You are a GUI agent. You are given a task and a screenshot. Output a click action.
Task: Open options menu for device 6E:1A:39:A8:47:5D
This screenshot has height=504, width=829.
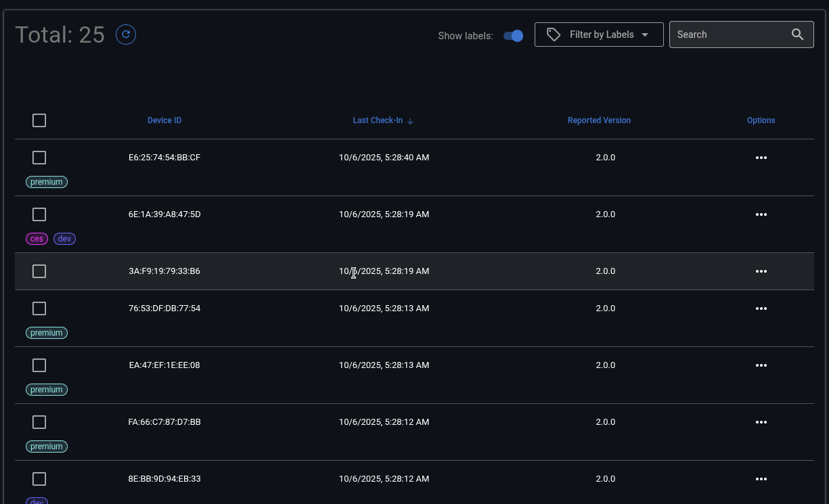[761, 214]
